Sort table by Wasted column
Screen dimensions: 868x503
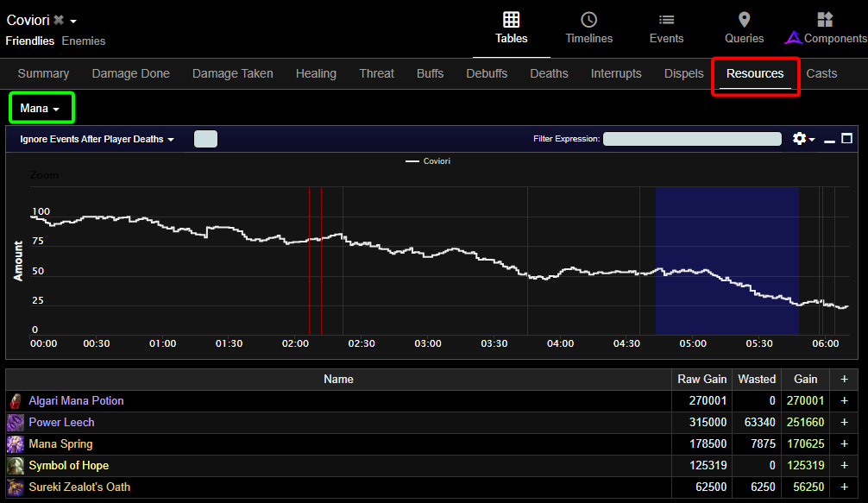[757, 379]
